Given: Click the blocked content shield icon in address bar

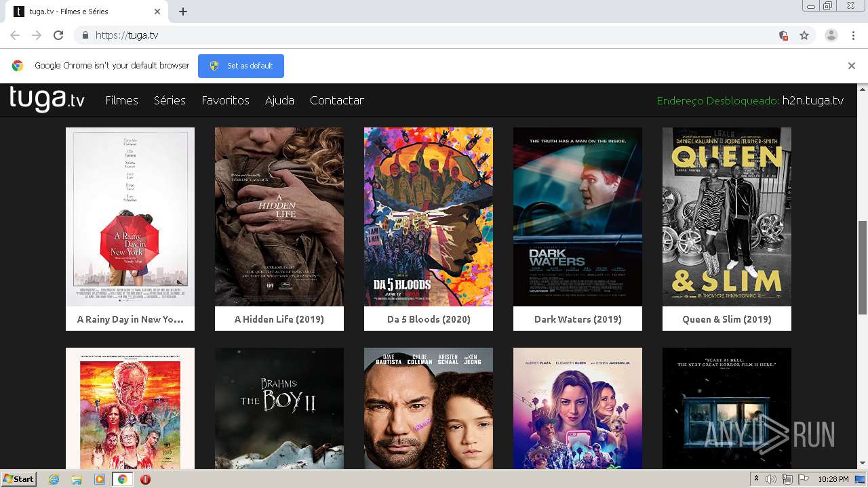Looking at the screenshot, I should tap(783, 35).
